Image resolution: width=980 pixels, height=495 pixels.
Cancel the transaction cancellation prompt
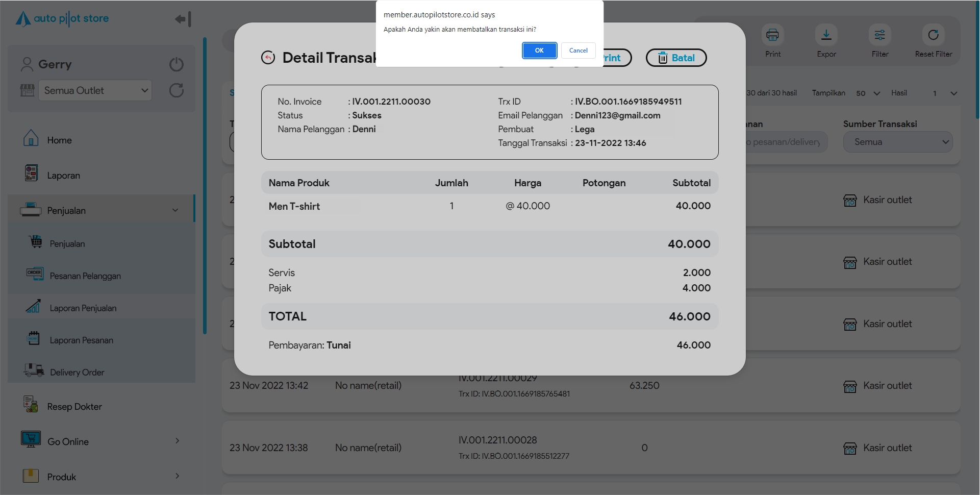578,51
